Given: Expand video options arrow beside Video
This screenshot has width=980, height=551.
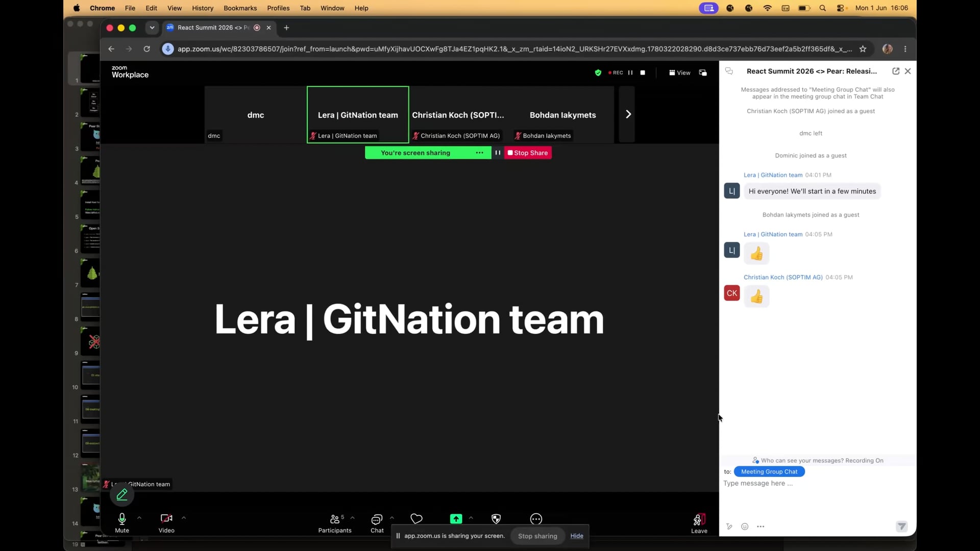Looking at the screenshot, I should (184, 518).
